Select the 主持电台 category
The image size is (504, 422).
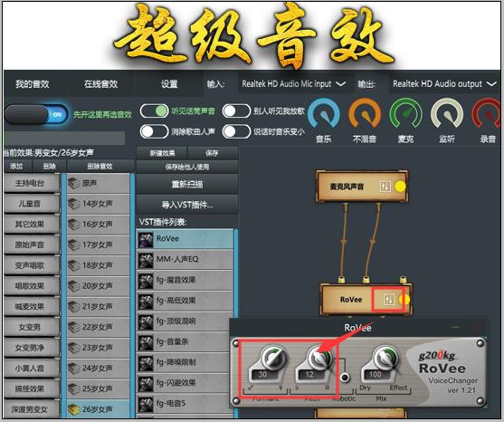click(32, 184)
